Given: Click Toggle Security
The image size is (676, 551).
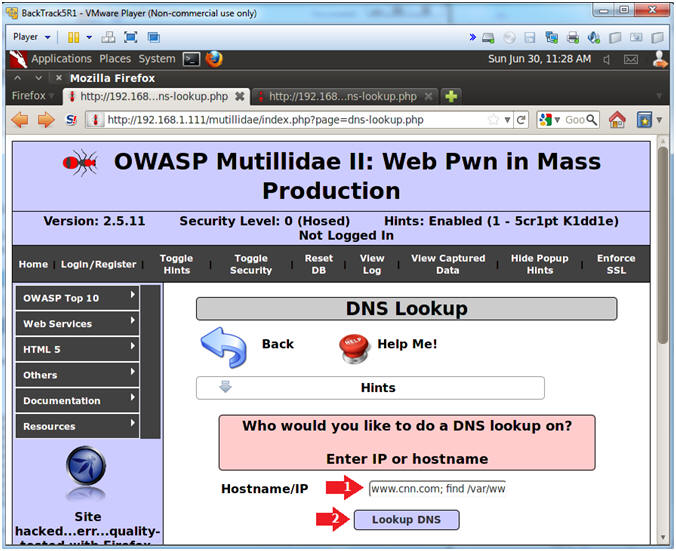Looking at the screenshot, I should click(x=251, y=264).
